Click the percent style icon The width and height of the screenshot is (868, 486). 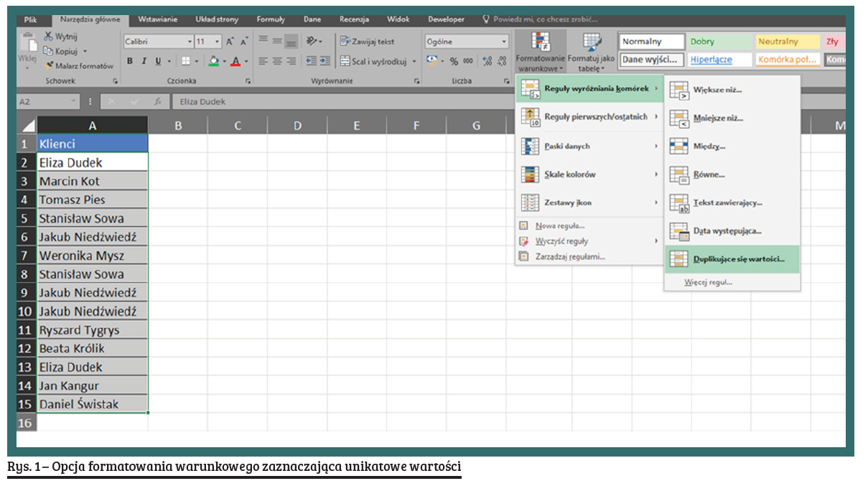click(x=454, y=62)
